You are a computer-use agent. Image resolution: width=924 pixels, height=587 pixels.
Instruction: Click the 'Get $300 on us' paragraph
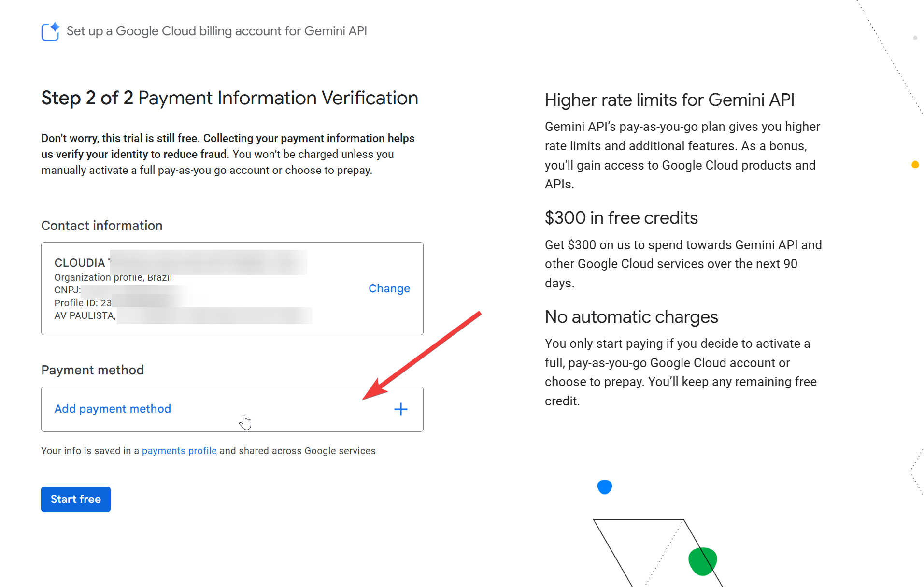pyautogui.click(x=683, y=264)
